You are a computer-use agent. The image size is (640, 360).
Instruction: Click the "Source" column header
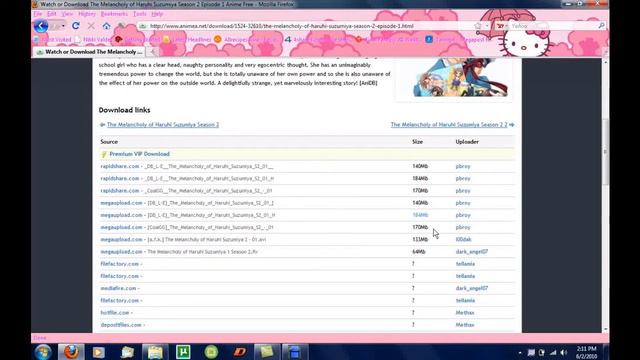tap(109, 142)
